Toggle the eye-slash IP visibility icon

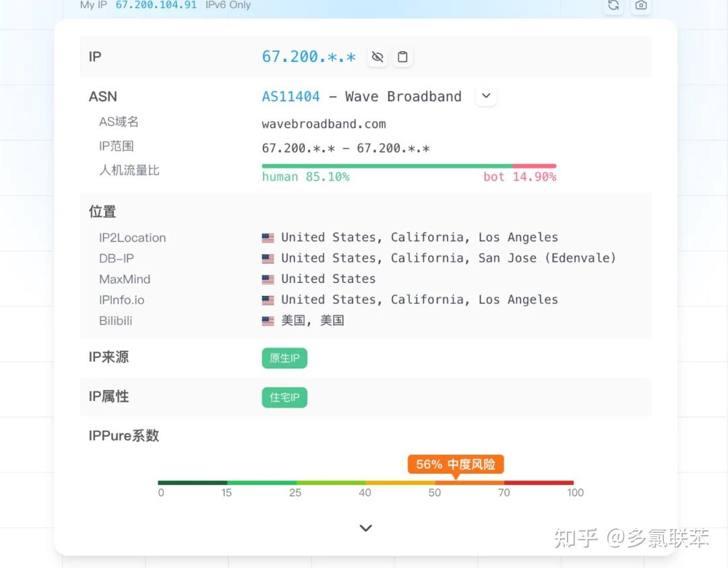(x=377, y=57)
